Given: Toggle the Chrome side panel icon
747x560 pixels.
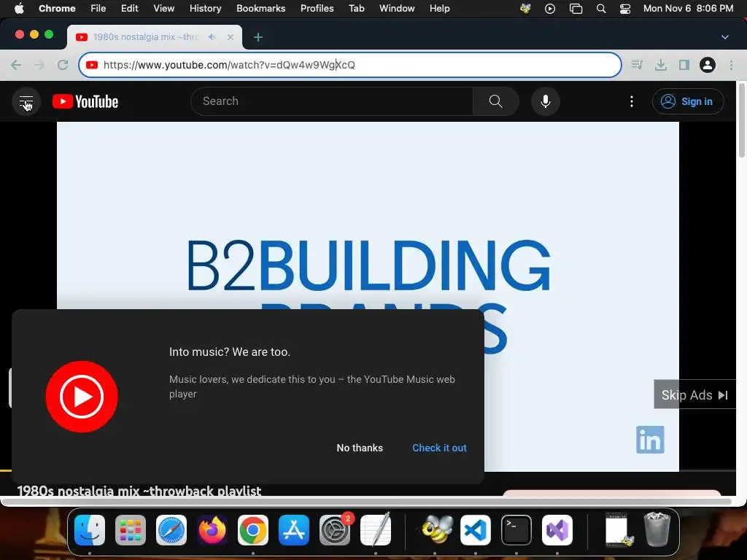Looking at the screenshot, I should pyautogui.click(x=684, y=65).
